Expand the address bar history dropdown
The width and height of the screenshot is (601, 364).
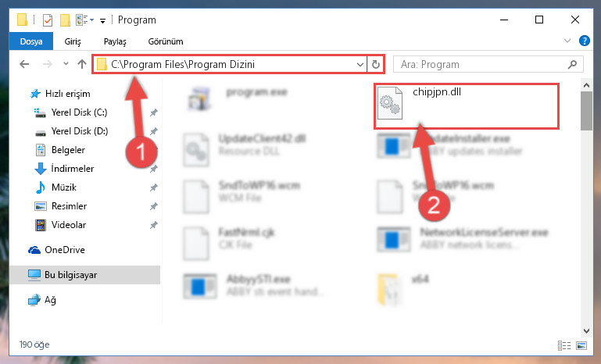click(x=360, y=64)
